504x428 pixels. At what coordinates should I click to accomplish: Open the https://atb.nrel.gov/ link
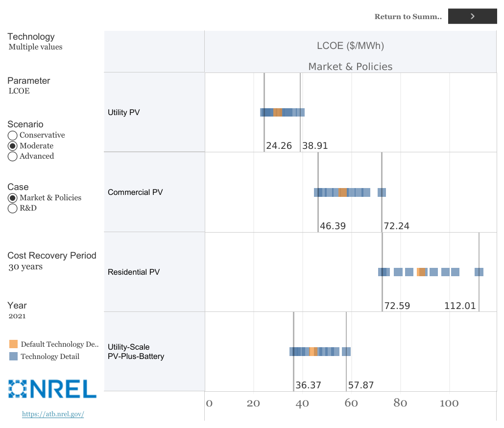(52, 414)
